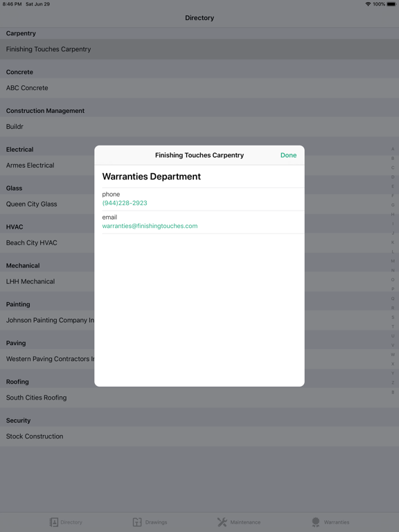399x532 pixels.
Task: Click the popup title Finishing Touches Carpentry
Action: 199,155
